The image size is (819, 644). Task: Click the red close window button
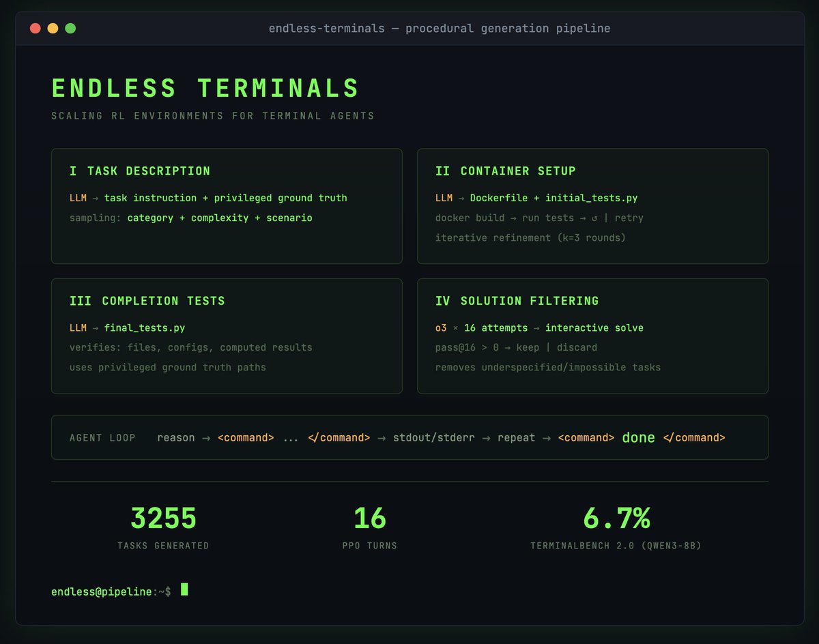point(35,28)
